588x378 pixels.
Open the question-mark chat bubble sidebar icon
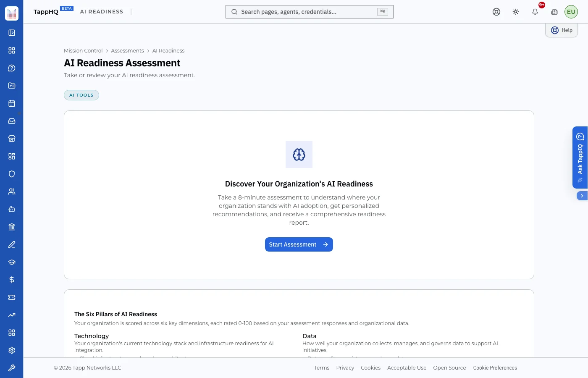click(x=12, y=68)
